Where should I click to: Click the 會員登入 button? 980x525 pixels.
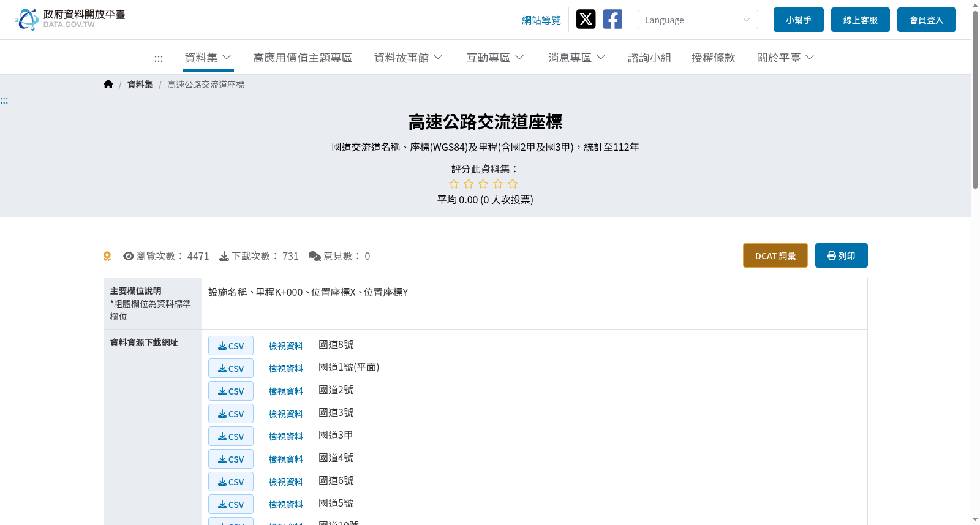pos(927,20)
